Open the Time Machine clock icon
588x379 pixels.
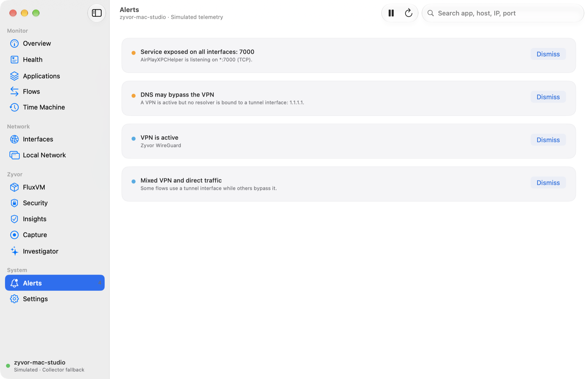[x=14, y=107]
